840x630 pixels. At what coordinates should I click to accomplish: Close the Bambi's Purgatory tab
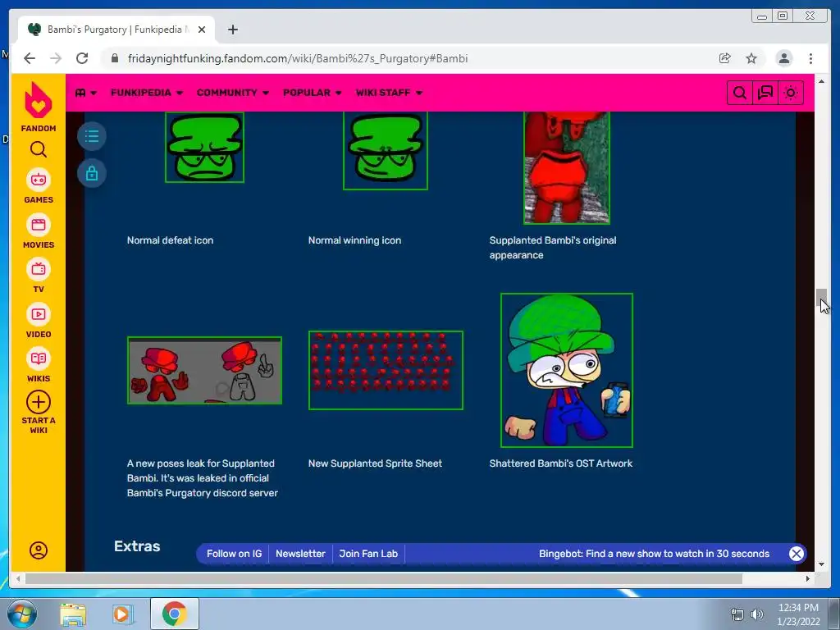202,30
